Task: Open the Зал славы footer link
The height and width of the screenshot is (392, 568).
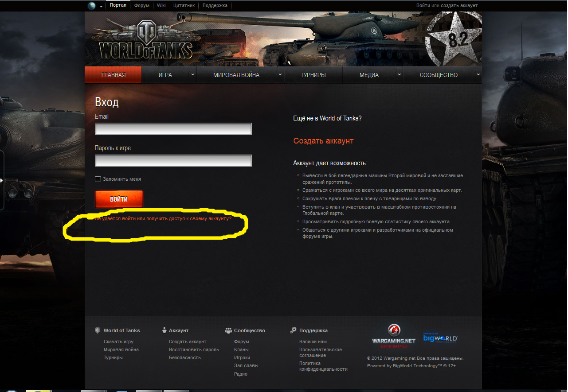Action: (x=246, y=366)
